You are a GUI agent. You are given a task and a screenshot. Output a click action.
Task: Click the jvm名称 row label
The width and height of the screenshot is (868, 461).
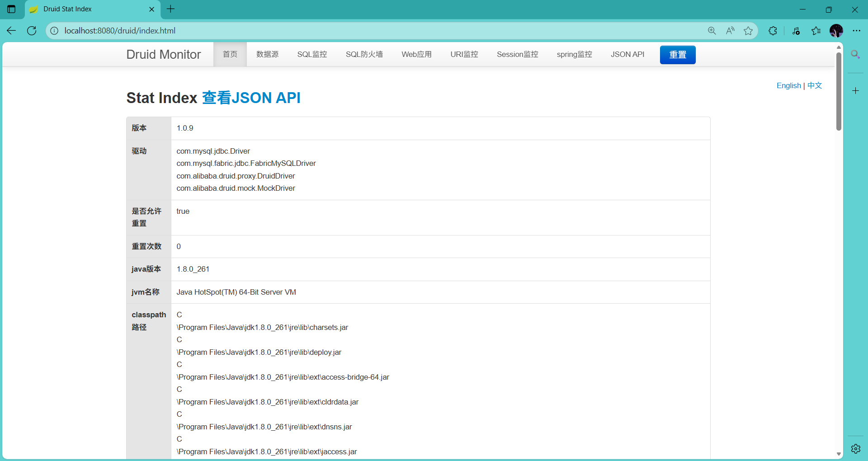point(145,292)
